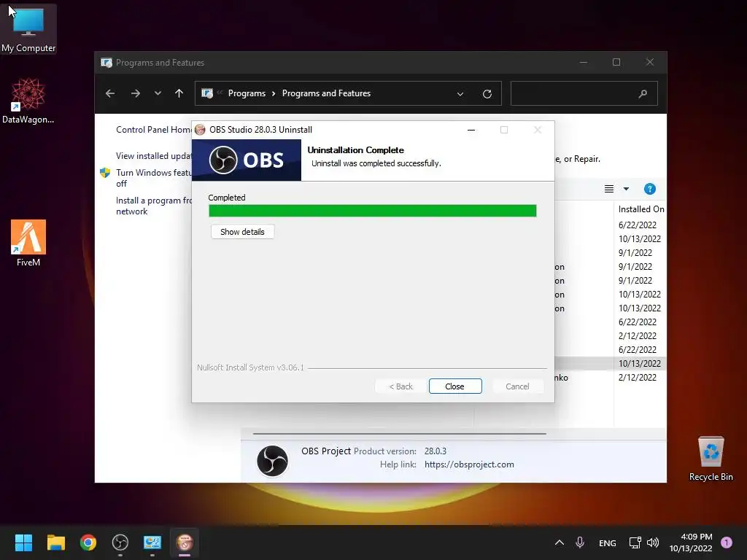Switch to Control Panel taskbar icon
The image size is (747, 560).
click(152, 542)
